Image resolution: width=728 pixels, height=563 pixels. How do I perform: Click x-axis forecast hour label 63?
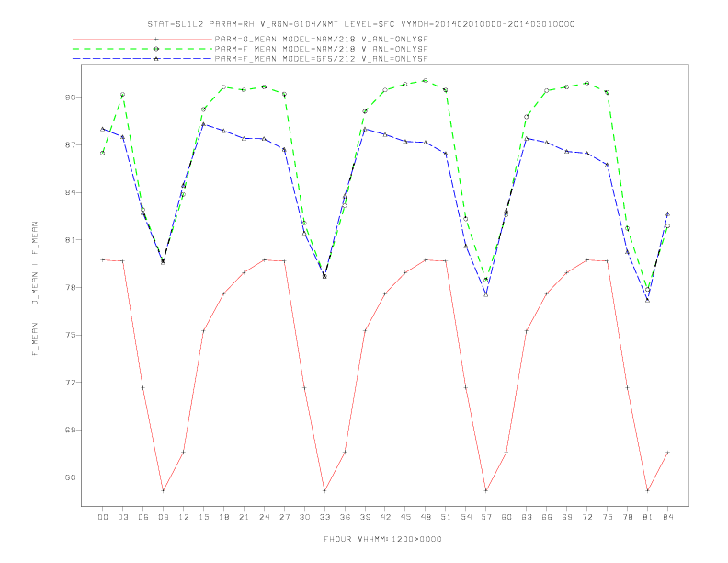click(527, 517)
